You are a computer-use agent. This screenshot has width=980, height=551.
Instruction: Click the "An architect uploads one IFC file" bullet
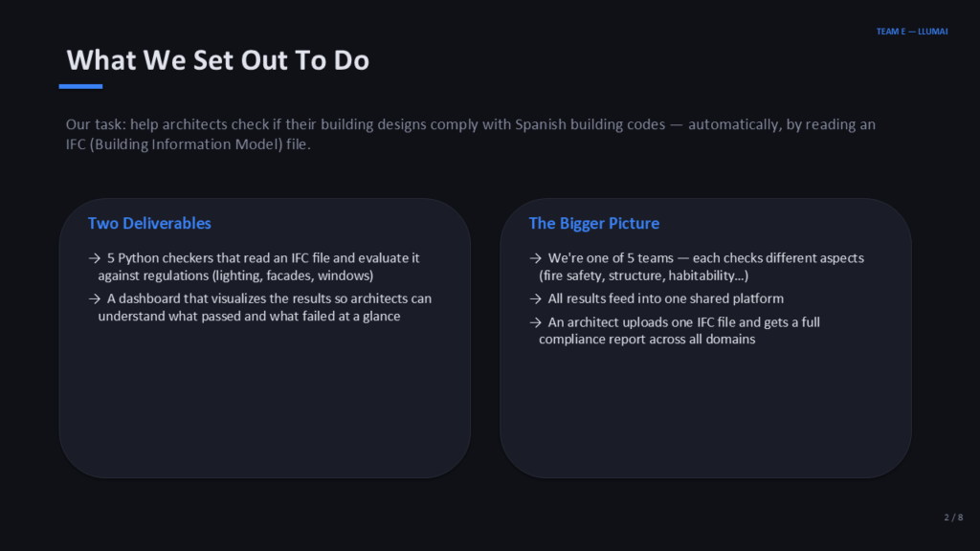[683, 322]
